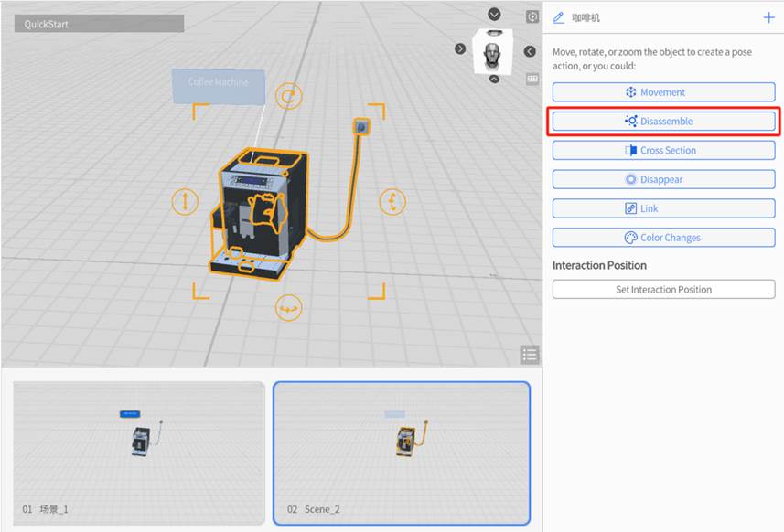The height and width of the screenshot is (532, 784).
Task: Click the pencil edit icon beside 咖啡机
Action: tap(559, 17)
